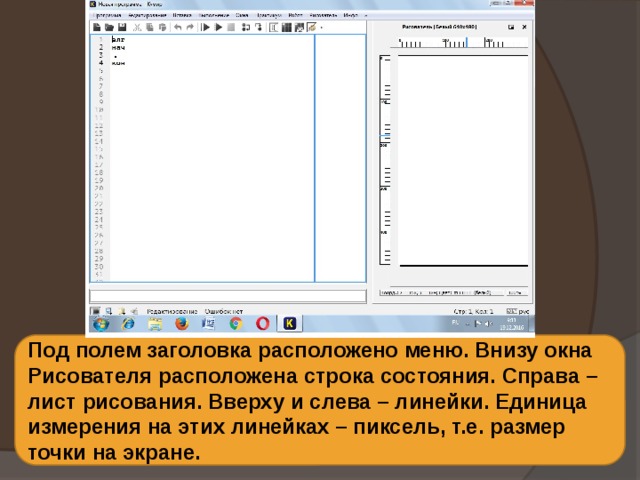Click the input field below the editor

[x=228, y=296]
